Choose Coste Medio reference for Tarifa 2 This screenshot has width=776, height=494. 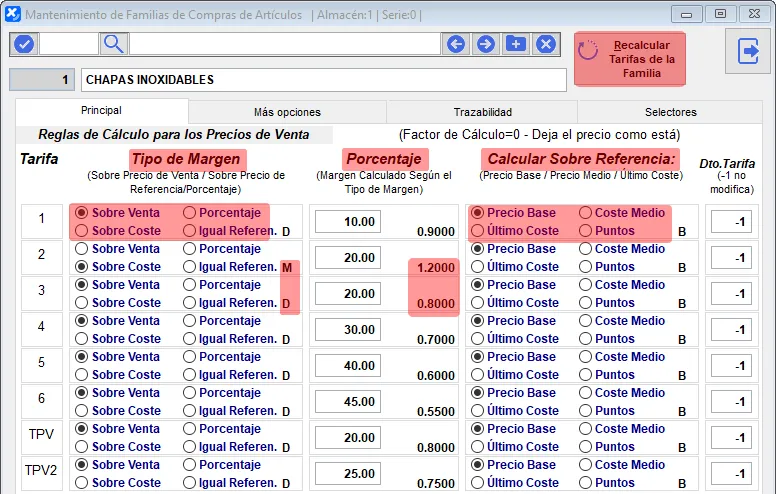point(585,249)
